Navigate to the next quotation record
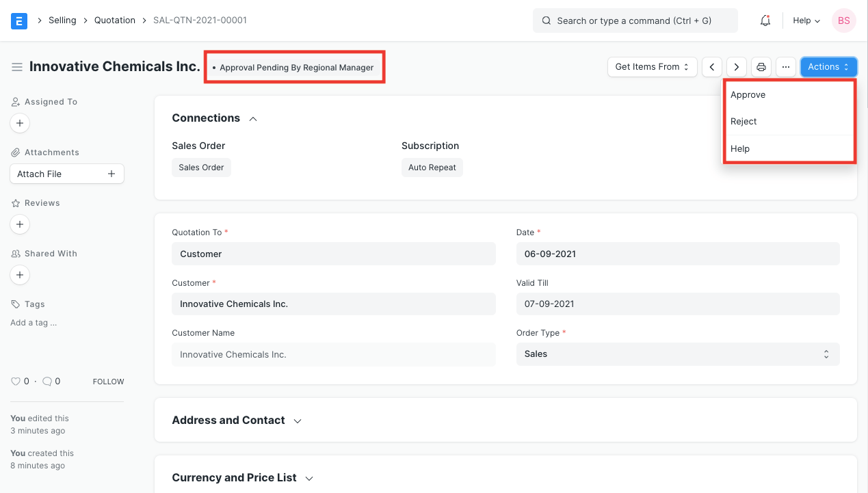The image size is (868, 493). pyautogui.click(x=736, y=66)
